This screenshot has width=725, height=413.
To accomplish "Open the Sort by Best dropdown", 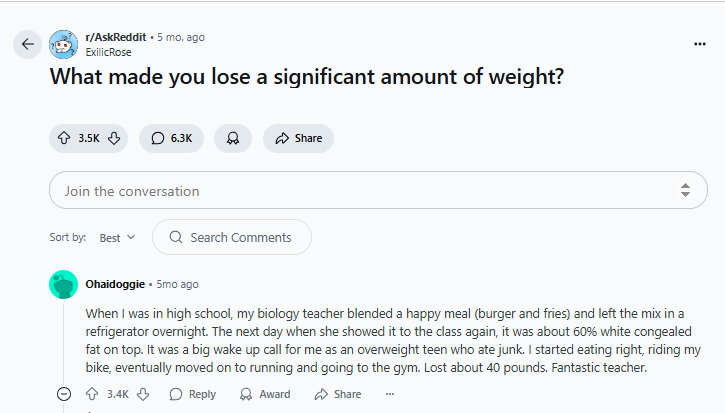I will pos(117,237).
